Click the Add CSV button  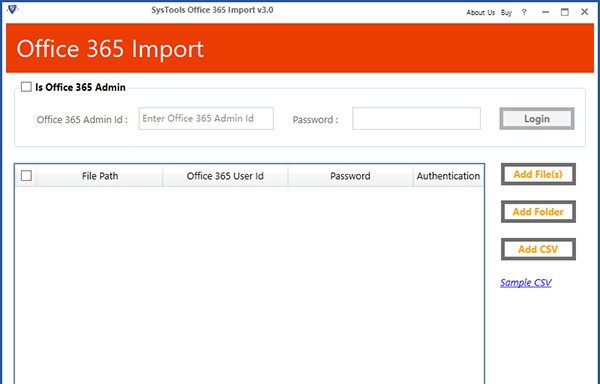click(538, 249)
